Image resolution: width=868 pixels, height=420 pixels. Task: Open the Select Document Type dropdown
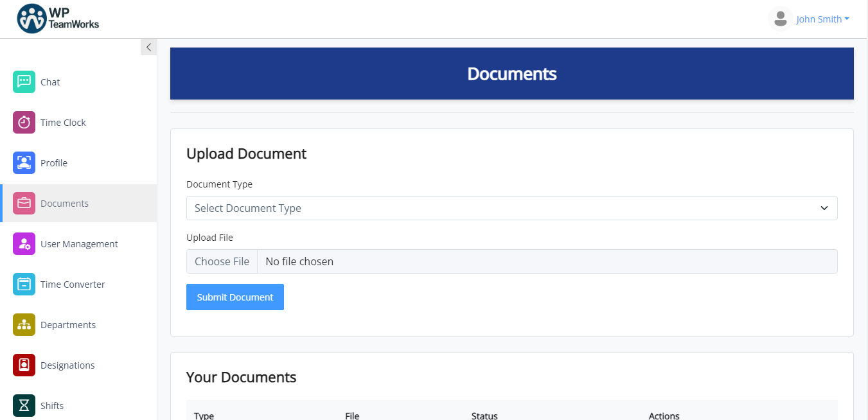pos(511,208)
